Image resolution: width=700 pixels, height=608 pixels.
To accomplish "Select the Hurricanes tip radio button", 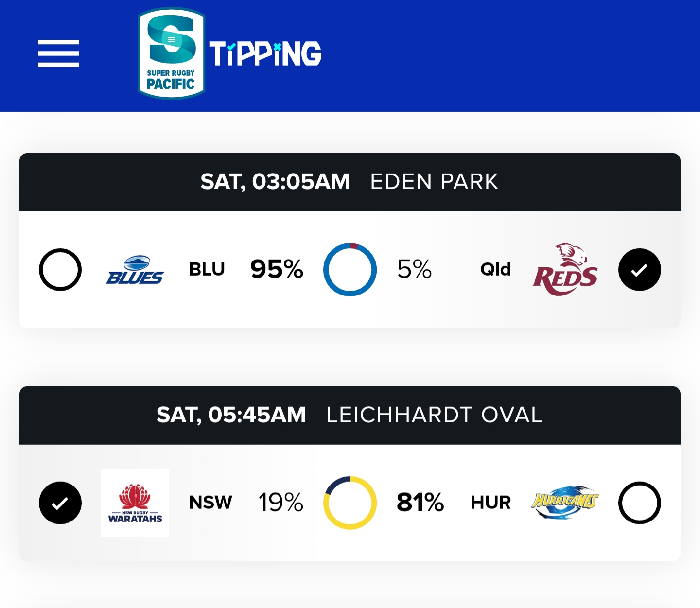I will click(639, 503).
